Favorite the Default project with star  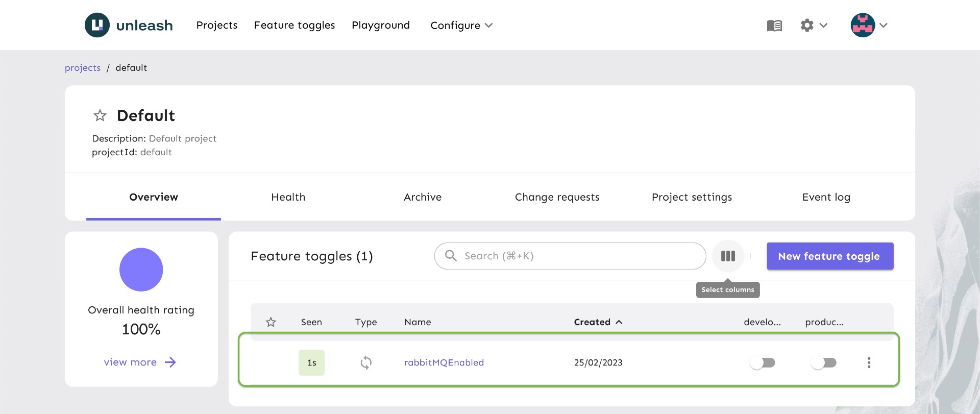coord(100,115)
